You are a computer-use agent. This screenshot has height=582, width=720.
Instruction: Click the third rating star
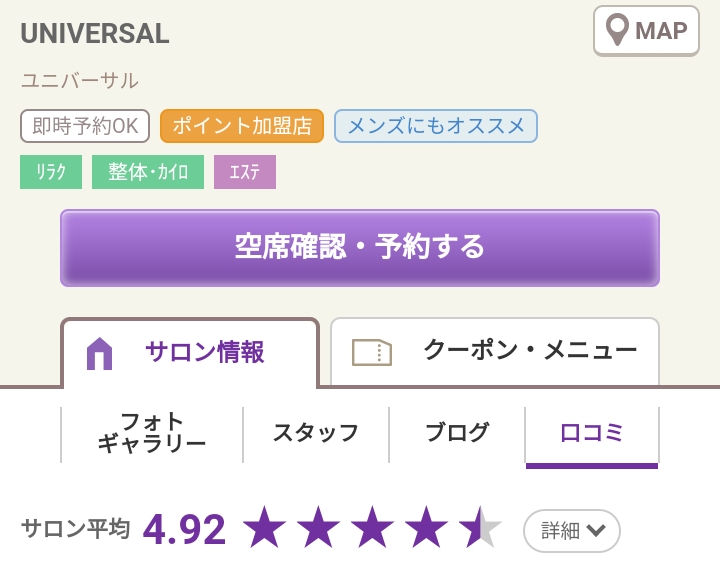pos(372,527)
